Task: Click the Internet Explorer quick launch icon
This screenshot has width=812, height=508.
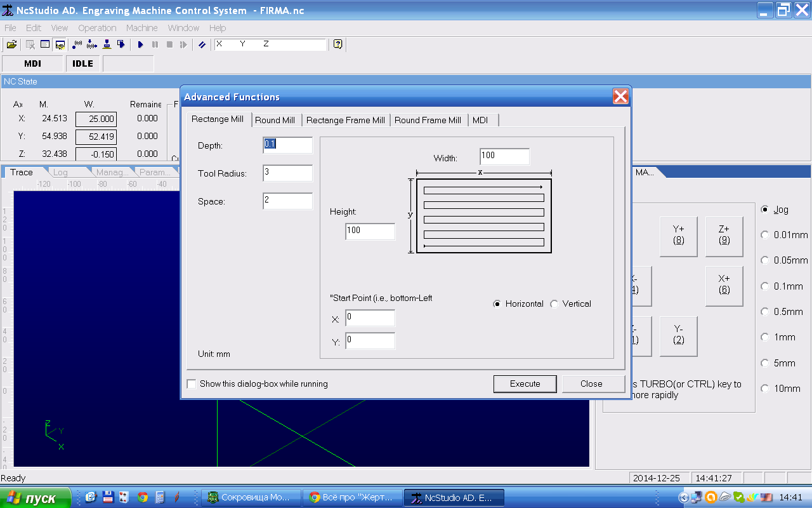Action: [x=91, y=498]
